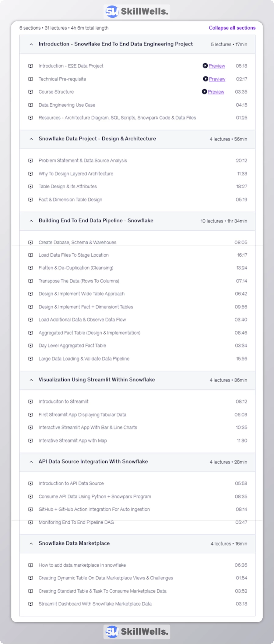This screenshot has height=644, width=274.
Task: Click video icon beside Transpose The Data
Action: tap(30, 281)
